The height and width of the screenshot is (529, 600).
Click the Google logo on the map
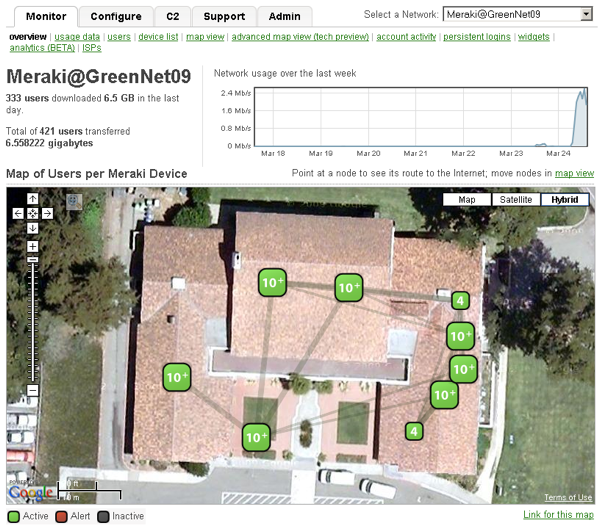coord(31,492)
